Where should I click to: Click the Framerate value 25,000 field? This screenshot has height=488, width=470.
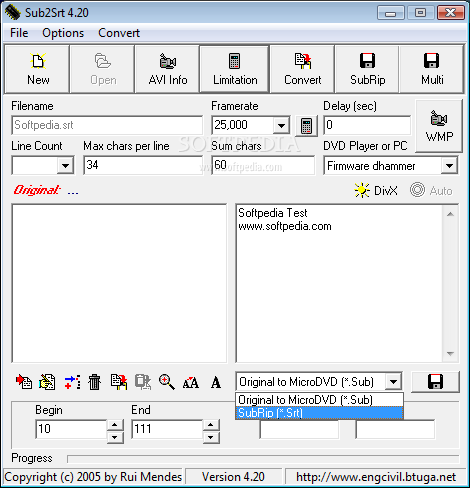(243, 125)
